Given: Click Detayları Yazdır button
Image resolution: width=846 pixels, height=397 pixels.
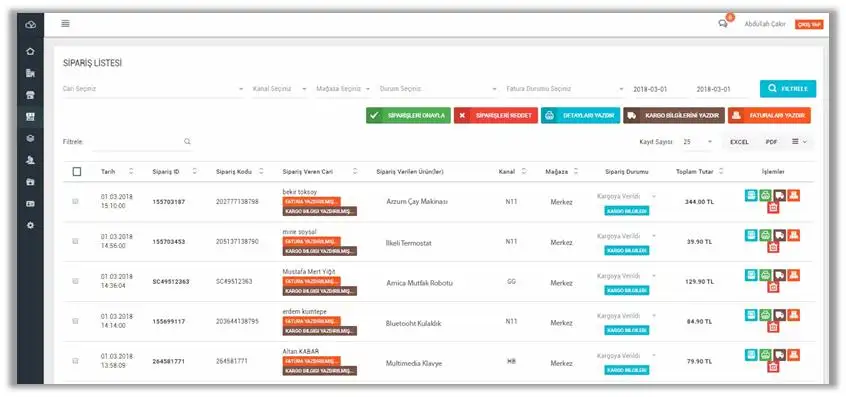Looking at the screenshot, I should (x=581, y=115).
